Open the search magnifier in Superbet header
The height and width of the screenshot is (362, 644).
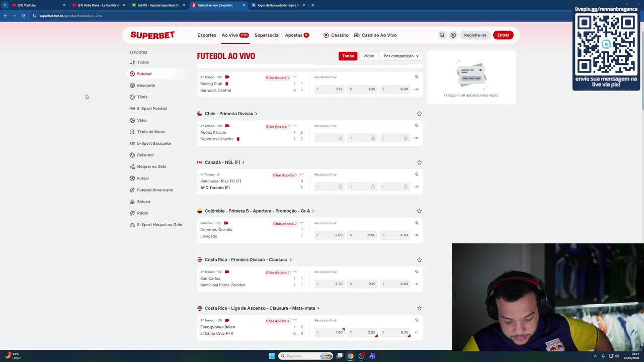(442, 35)
